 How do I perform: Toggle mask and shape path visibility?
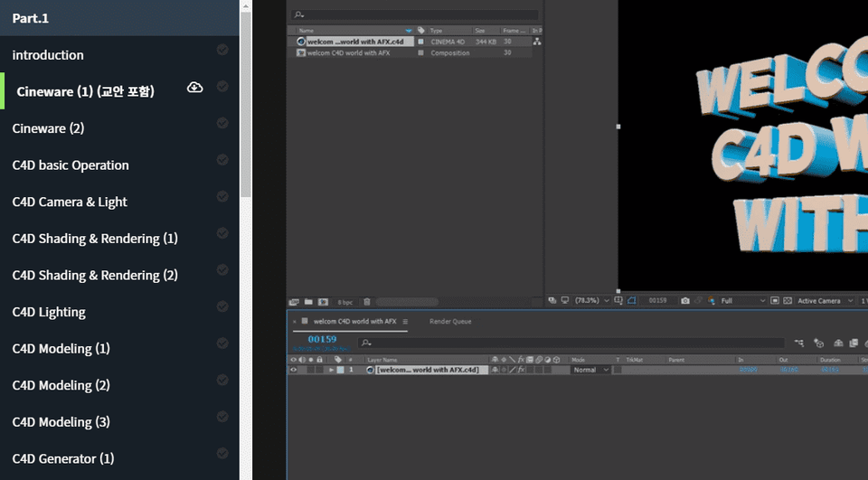coord(631,301)
